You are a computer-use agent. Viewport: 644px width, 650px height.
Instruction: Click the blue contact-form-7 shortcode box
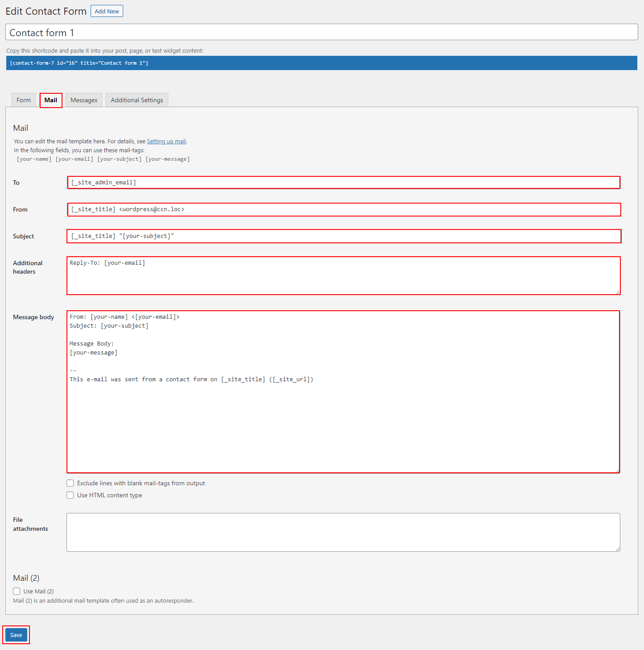(x=321, y=63)
